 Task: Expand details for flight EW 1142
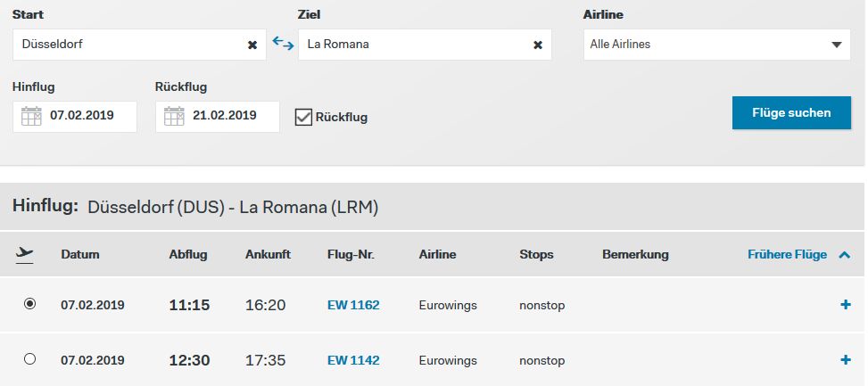click(x=846, y=360)
